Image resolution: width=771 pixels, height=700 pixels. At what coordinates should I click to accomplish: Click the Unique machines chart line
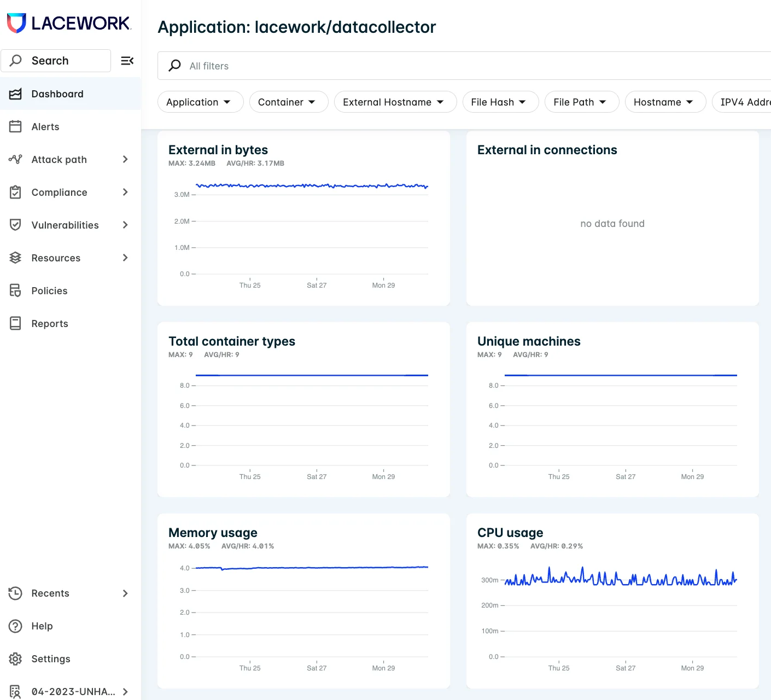(621, 375)
